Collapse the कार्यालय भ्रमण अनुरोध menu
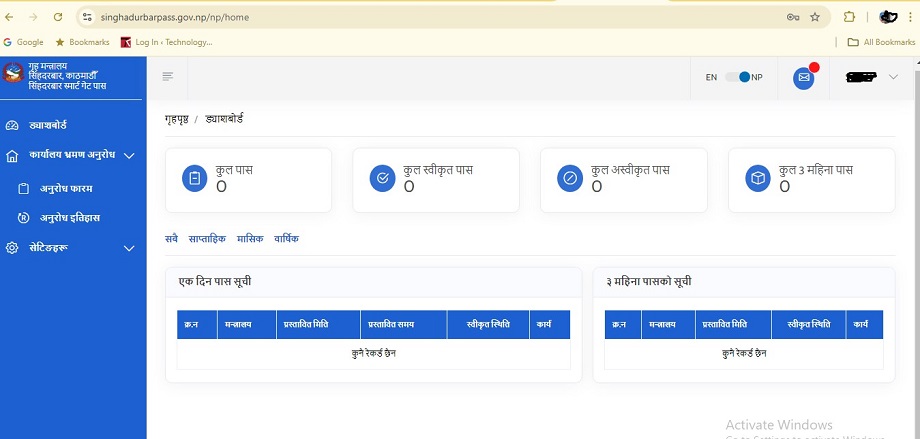 tap(129, 156)
